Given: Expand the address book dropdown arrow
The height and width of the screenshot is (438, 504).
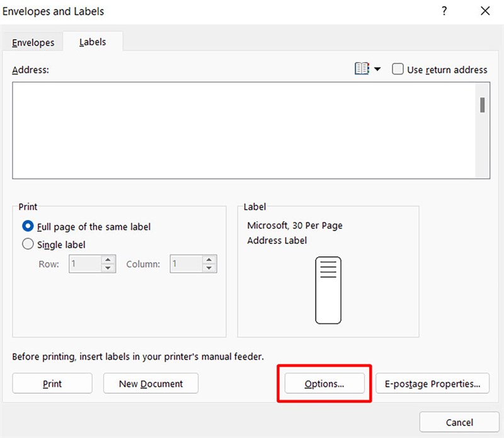Looking at the screenshot, I should coord(377,69).
